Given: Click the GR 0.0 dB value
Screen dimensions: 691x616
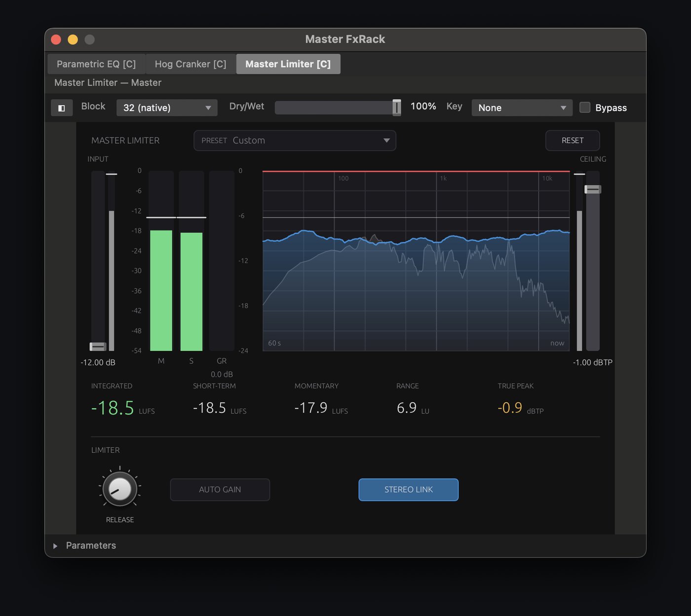Looking at the screenshot, I should [222, 375].
